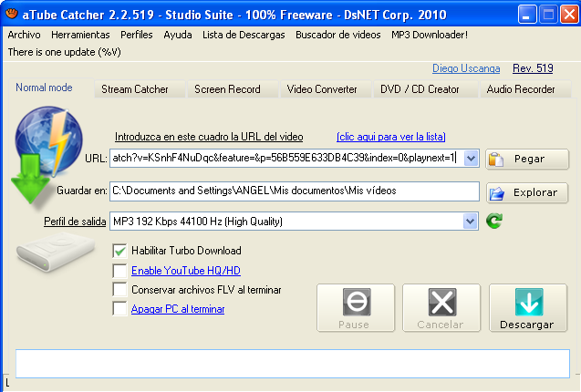Click the title bar application icon

(11, 15)
